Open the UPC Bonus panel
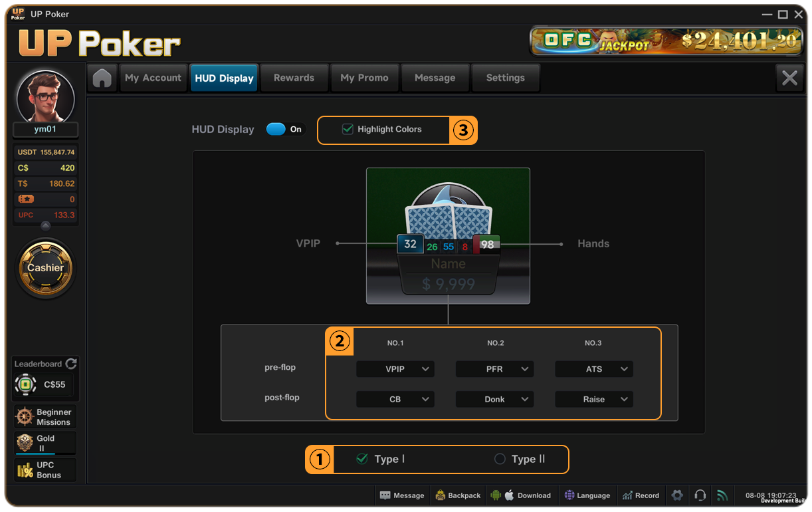Image resolution: width=812 pixels, height=512 pixels. (45, 470)
